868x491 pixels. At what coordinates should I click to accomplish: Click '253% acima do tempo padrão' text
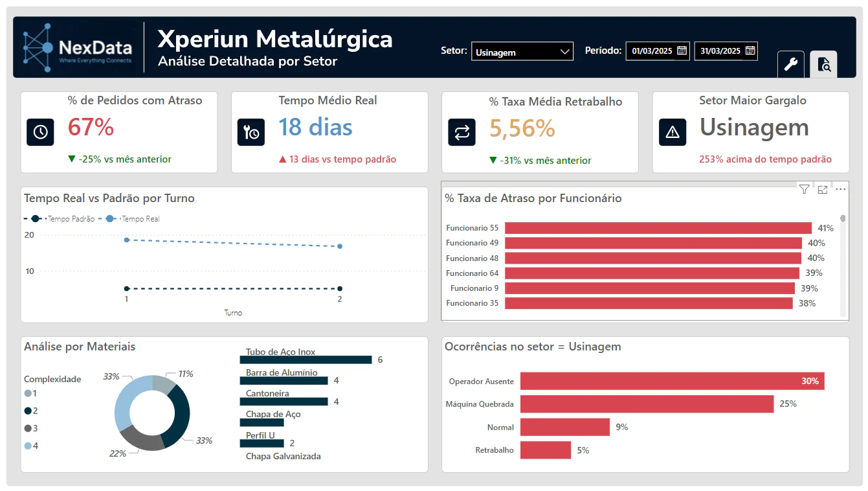(765, 159)
